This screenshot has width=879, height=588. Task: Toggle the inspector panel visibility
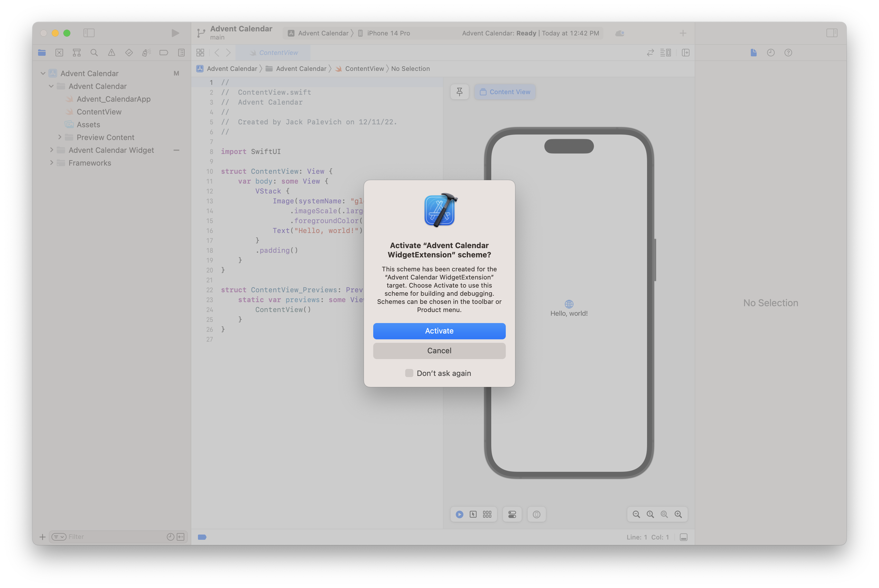pos(832,33)
